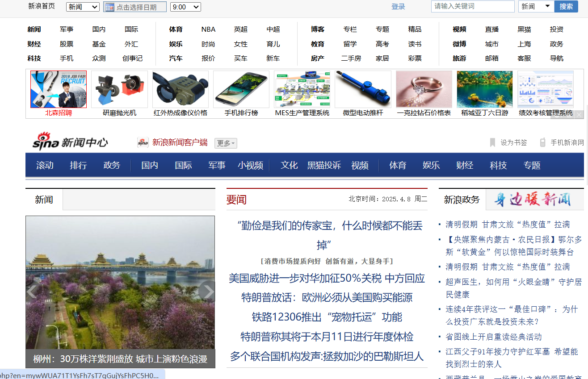Open 省图线上开启重读经典活动 link
Screen dimensions: 588x379
coord(494,337)
